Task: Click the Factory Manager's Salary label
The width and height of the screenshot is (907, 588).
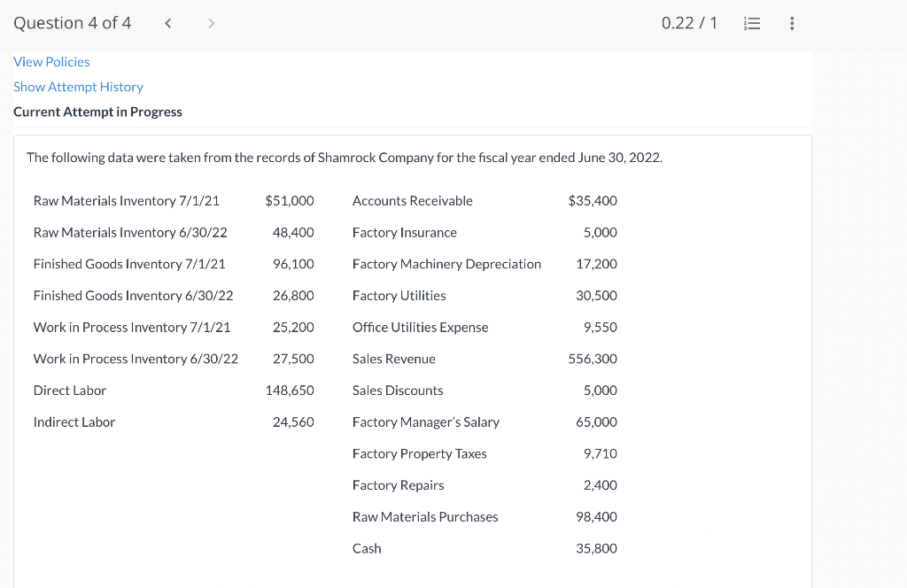Action: (426, 422)
